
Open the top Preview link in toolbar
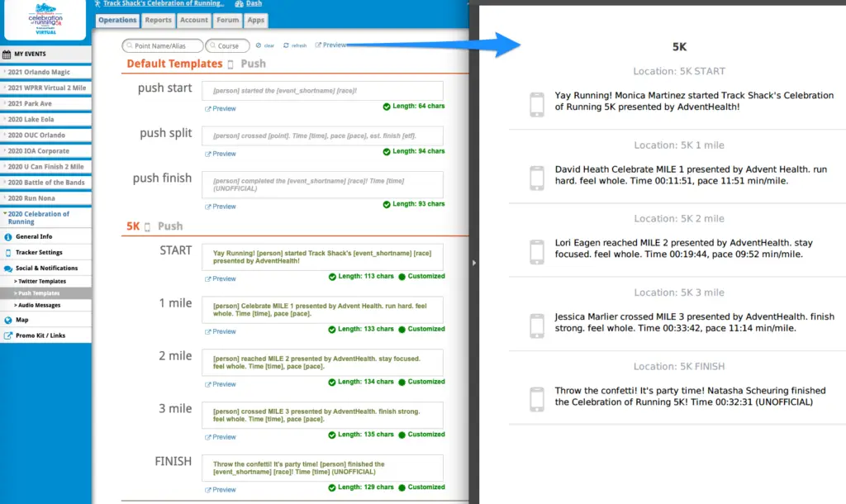click(x=330, y=45)
